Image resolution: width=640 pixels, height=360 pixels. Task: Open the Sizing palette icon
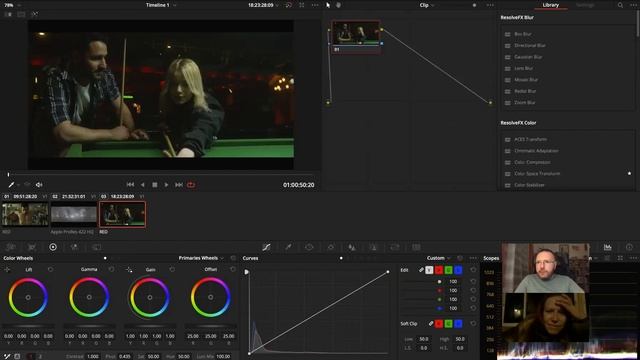395,247
